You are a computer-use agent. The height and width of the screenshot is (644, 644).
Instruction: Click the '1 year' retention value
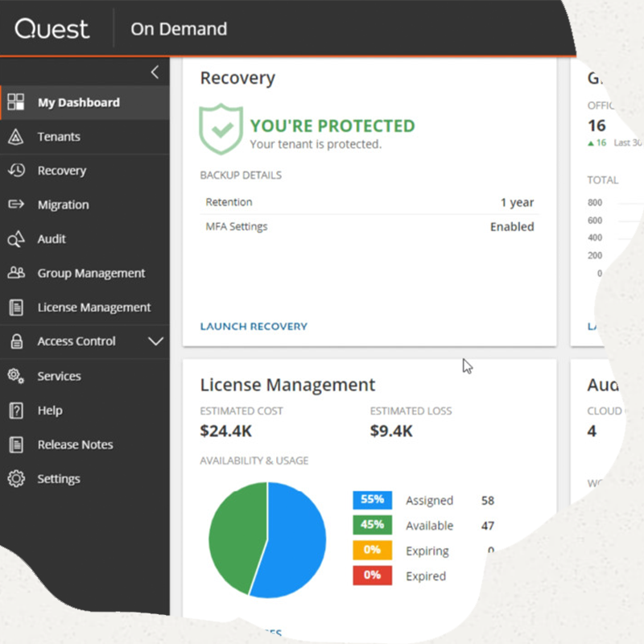[x=517, y=203]
